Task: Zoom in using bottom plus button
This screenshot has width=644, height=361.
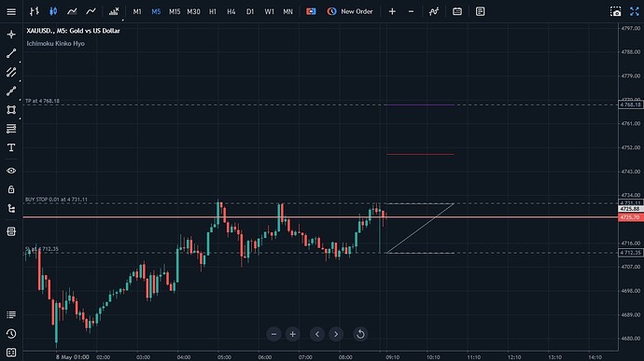Action: (292, 334)
